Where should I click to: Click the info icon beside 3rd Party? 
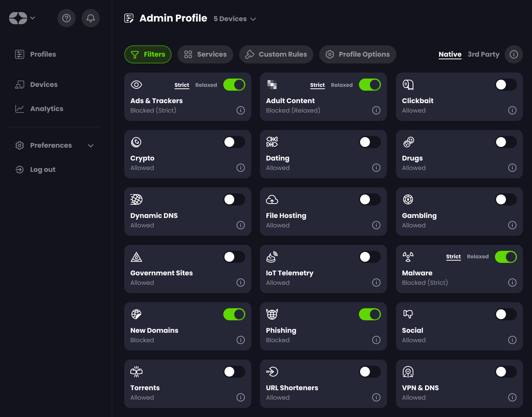[514, 54]
